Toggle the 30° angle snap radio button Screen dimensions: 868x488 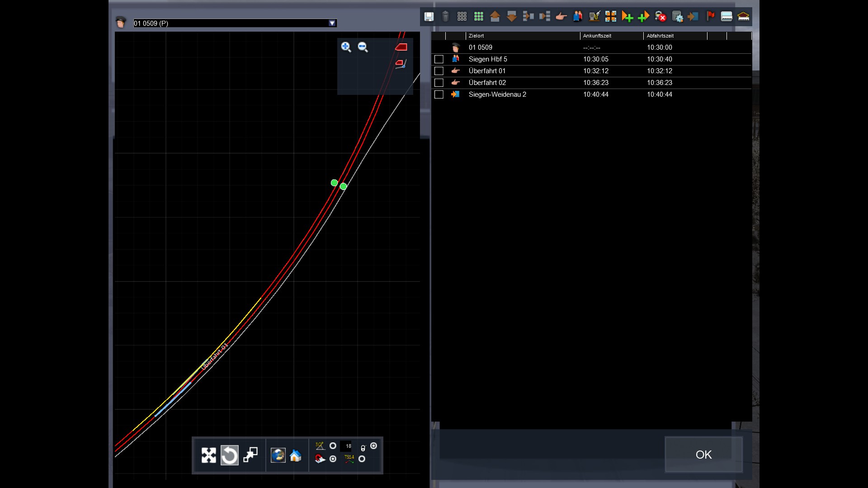point(333,446)
